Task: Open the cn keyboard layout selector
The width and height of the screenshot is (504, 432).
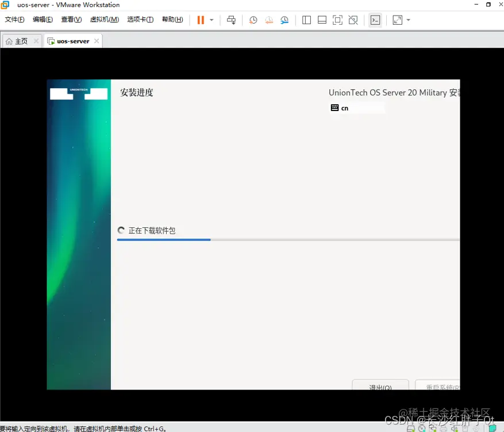Action: (x=356, y=108)
